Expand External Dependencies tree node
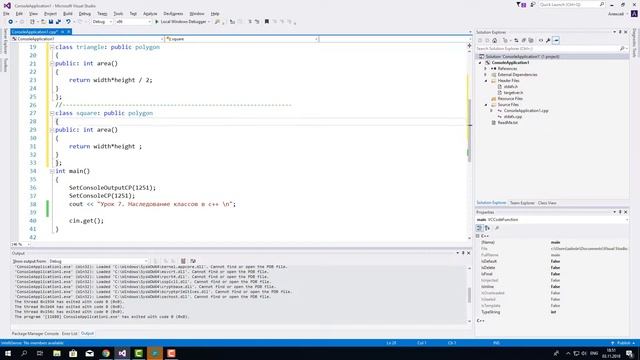 coord(486,75)
